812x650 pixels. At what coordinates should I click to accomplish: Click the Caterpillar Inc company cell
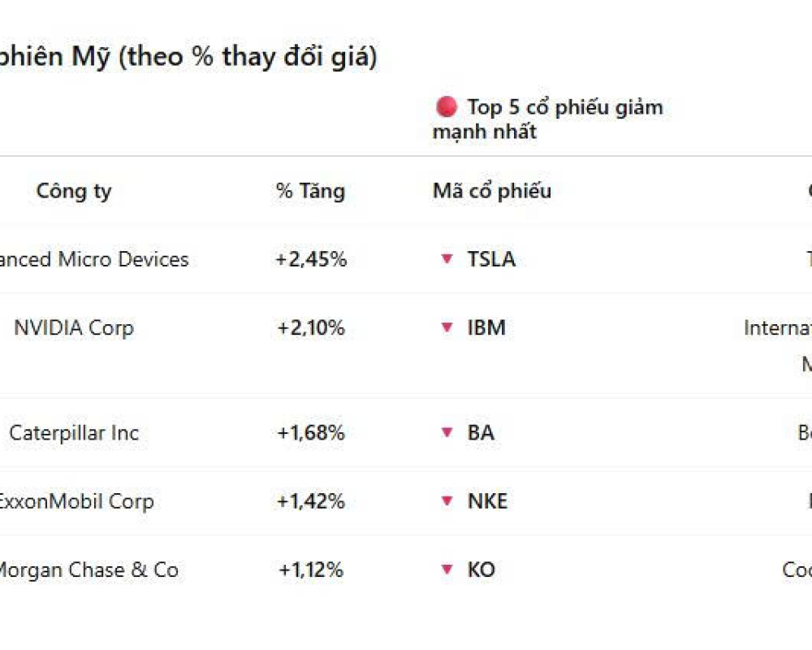(x=74, y=432)
